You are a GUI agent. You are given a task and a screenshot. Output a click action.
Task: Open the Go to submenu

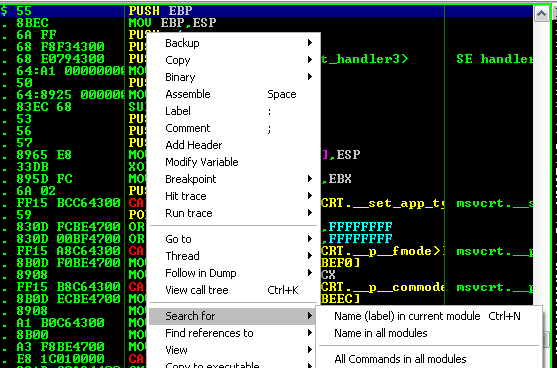[x=233, y=239]
